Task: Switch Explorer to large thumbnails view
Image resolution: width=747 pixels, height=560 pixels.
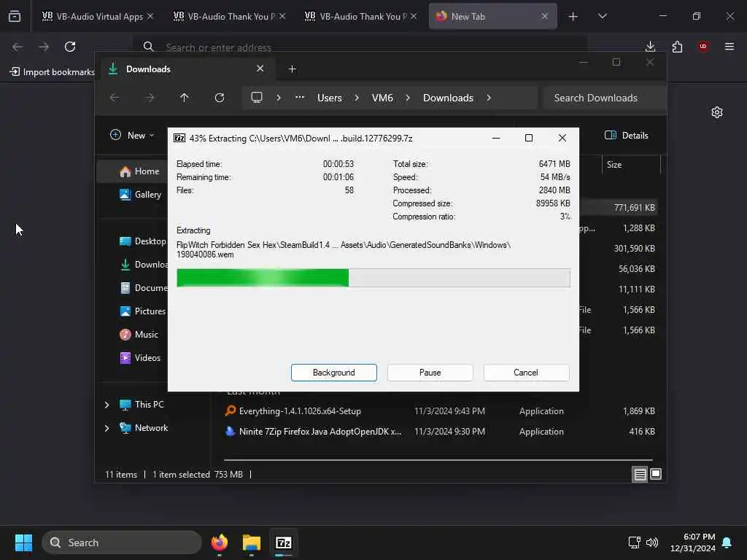Action: [x=656, y=474]
